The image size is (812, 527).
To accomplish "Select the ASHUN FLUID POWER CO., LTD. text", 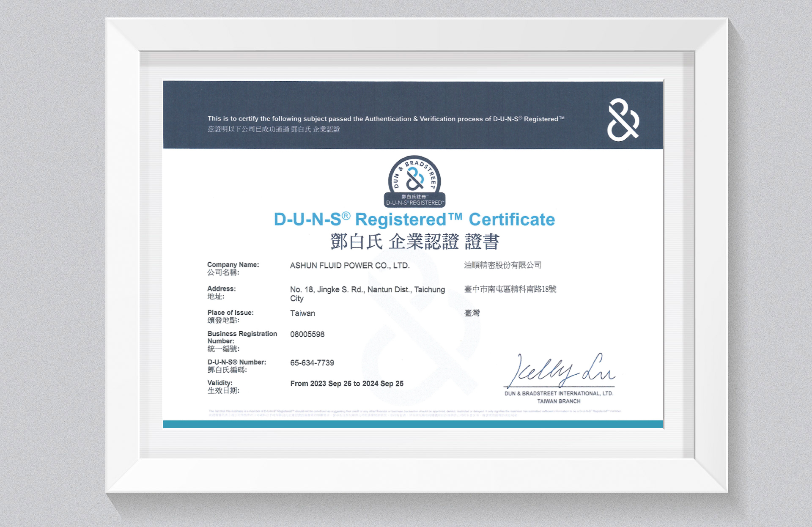I will click(x=350, y=266).
